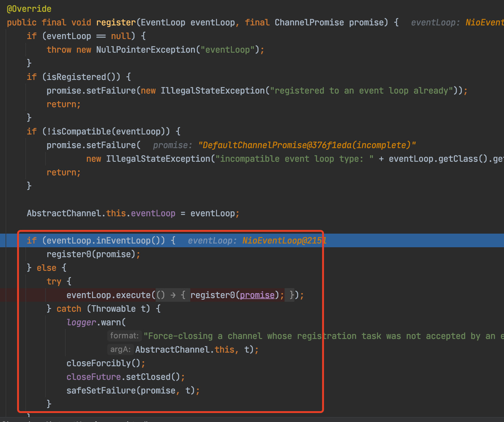The width and height of the screenshot is (504, 422).
Task: Click the try keyword
Action: click(x=54, y=281)
